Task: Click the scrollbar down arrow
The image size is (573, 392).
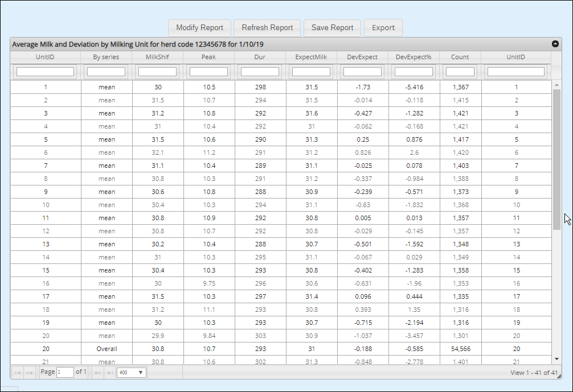Action: pos(556,359)
